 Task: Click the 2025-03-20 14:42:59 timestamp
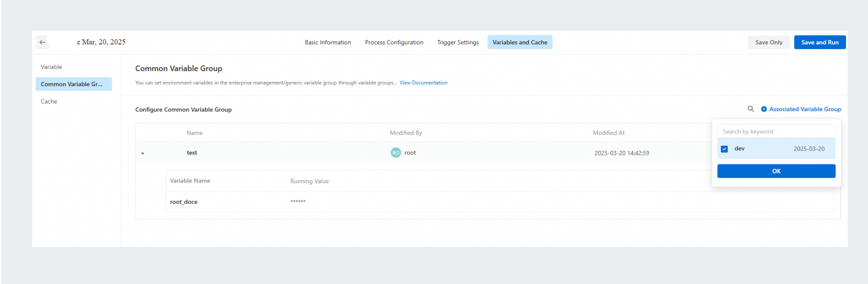point(622,153)
